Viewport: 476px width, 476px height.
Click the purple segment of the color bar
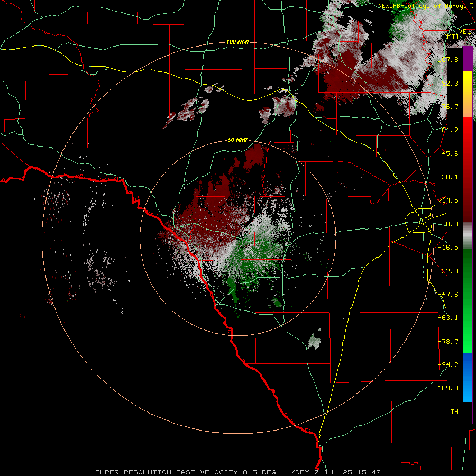(467, 59)
